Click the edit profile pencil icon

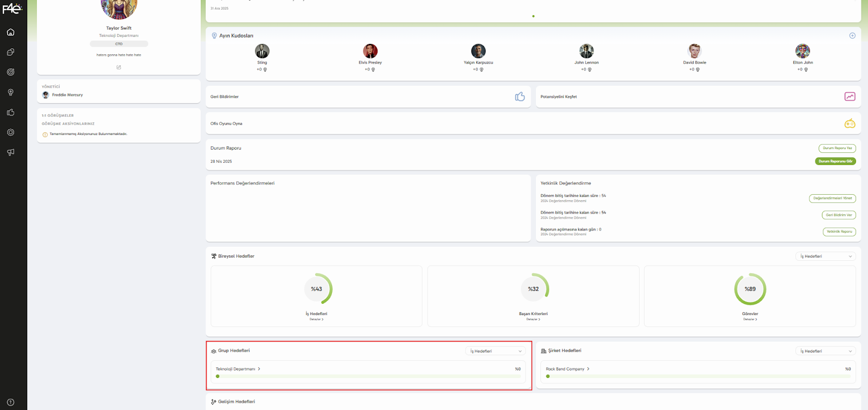[x=119, y=67]
